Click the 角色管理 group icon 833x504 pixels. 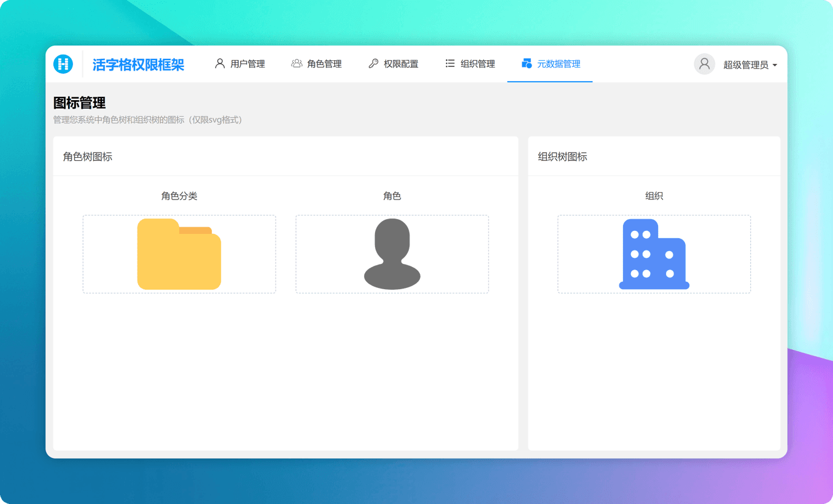pos(296,63)
